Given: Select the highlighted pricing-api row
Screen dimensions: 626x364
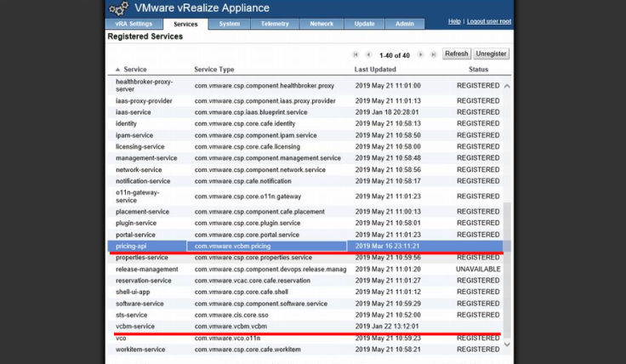Looking at the screenshot, I should (x=305, y=247).
